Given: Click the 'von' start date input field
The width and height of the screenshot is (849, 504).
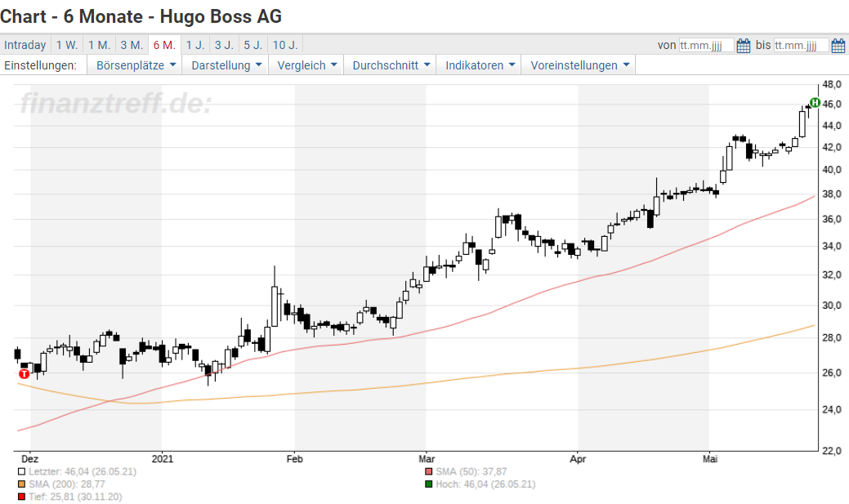Looking at the screenshot, I should click(x=707, y=46).
